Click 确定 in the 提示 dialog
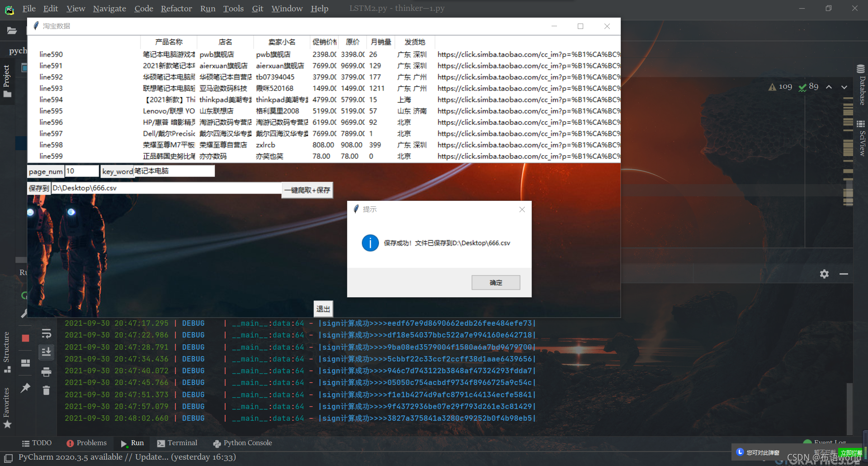Image resolution: width=868 pixels, height=466 pixels. 496,283
